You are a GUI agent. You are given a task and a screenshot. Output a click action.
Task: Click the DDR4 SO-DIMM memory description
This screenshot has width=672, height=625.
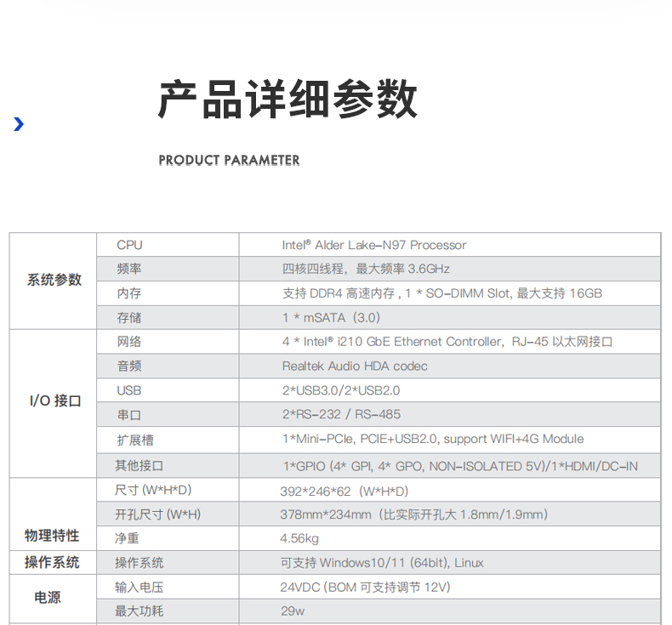click(441, 293)
